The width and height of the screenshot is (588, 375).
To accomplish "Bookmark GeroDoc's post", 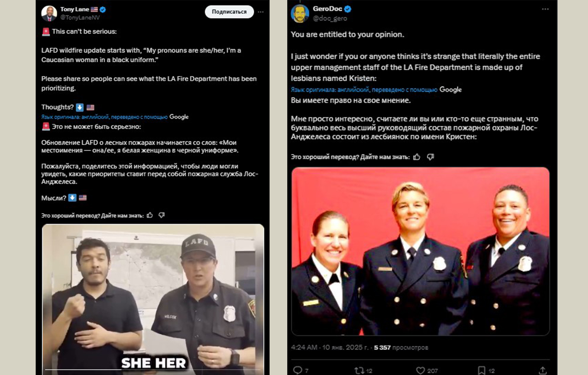I will [x=481, y=370].
